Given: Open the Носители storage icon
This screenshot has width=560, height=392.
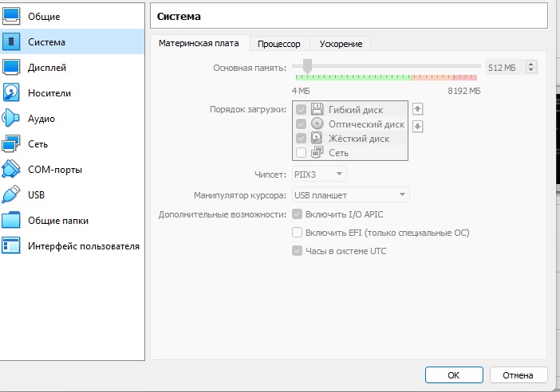Looking at the screenshot, I should click(11, 93).
